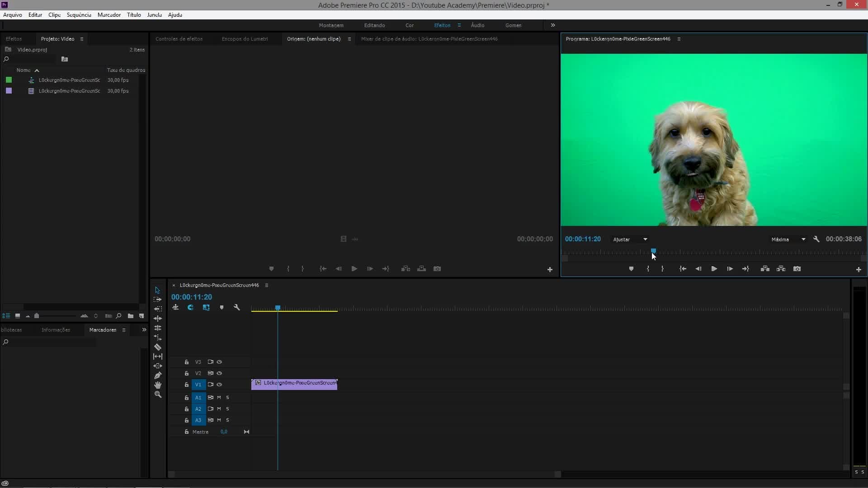The image size is (868, 488).
Task: Select the Track Select Forward tool
Action: 157,300
